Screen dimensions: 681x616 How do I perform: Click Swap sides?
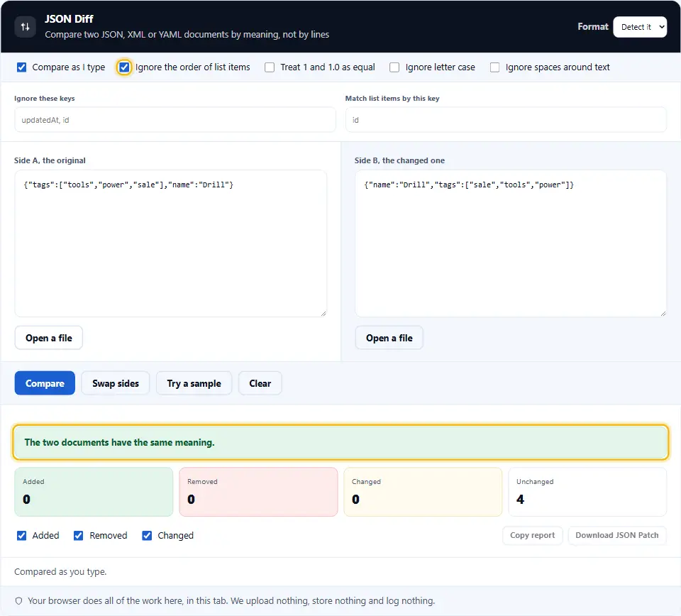(x=116, y=383)
